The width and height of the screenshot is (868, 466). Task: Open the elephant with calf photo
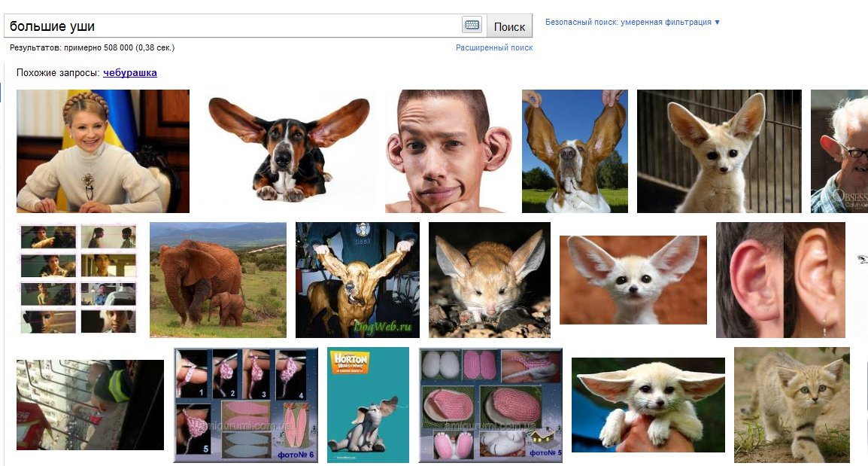tap(217, 279)
